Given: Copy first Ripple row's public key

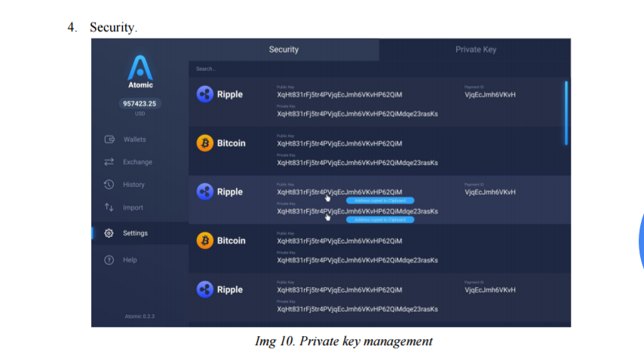Looking at the screenshot, I should click(339, 94).
